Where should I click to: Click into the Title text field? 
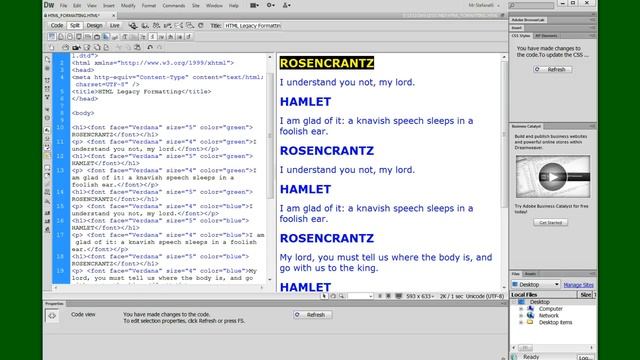252,25
